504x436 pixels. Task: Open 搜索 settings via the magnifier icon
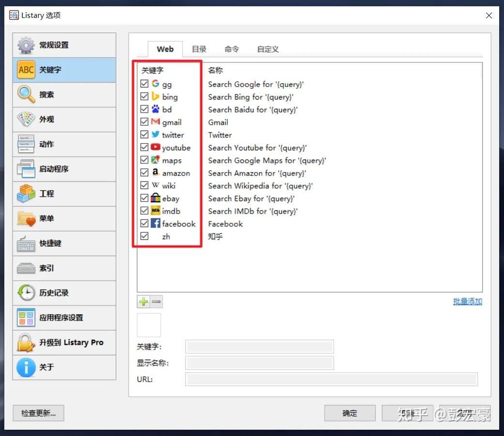[x=26, y=94]
